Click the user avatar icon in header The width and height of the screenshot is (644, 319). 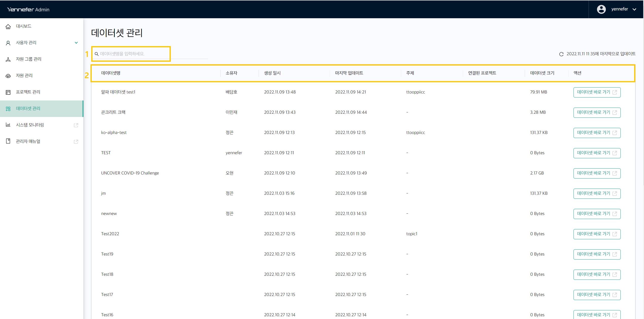[x=601, y=9]
